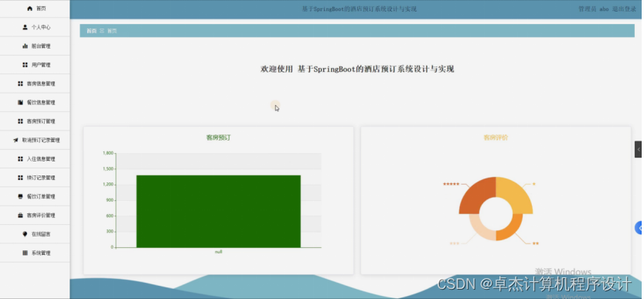Open the 客房信息管理 menu
This screenshot has width=644, height=299.
[35, 83]
